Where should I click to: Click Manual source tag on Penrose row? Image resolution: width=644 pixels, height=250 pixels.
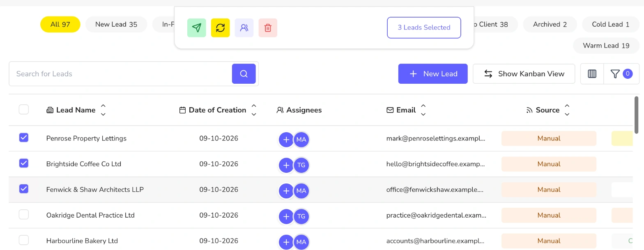tap(549, 138)
